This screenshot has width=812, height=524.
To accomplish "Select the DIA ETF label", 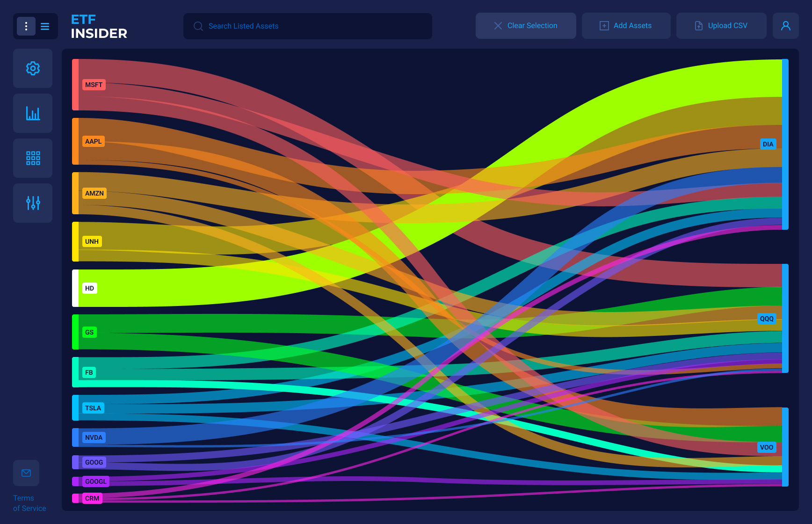I will tap(768, 144).
